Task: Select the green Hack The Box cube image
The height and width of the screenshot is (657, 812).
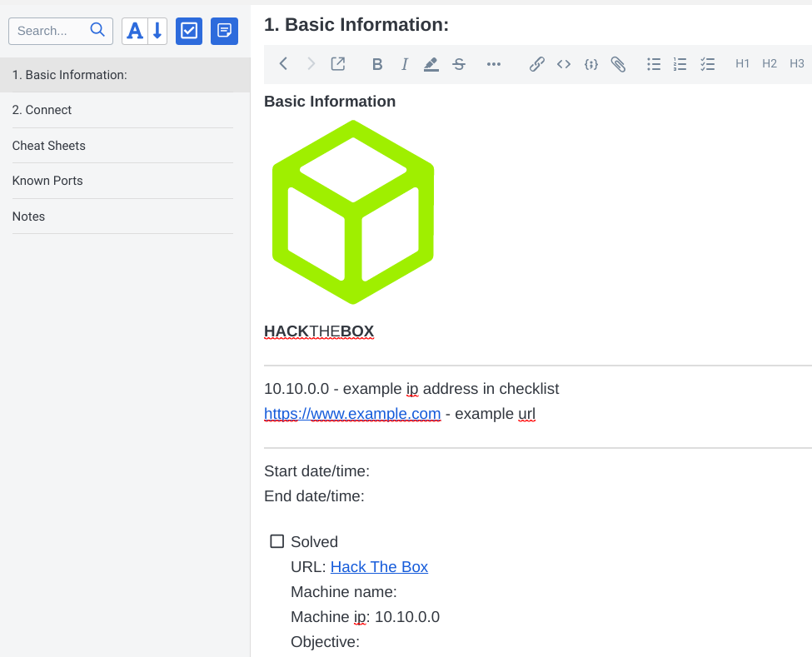Action: (353, 212)
